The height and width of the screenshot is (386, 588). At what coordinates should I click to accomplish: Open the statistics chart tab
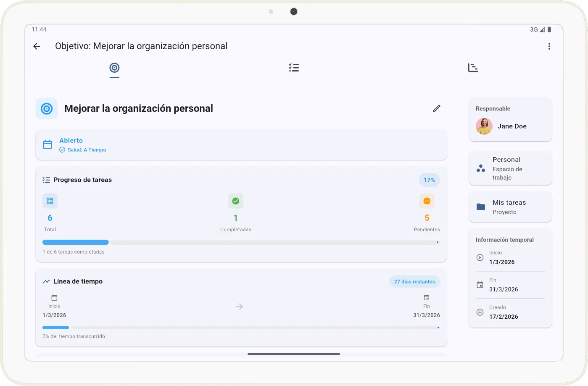[473, 67]
